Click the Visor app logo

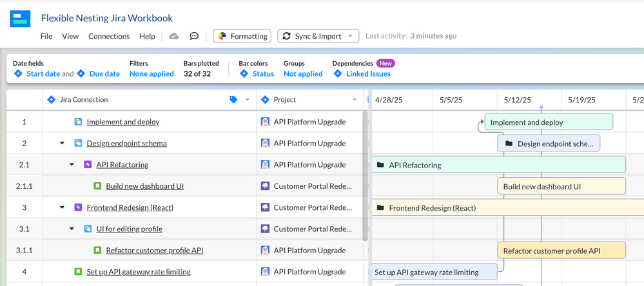click(x=20, y=19)
